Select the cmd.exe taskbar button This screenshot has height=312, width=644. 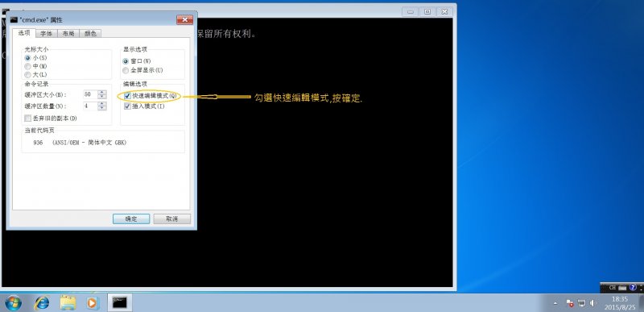click(x=119, y=302)
